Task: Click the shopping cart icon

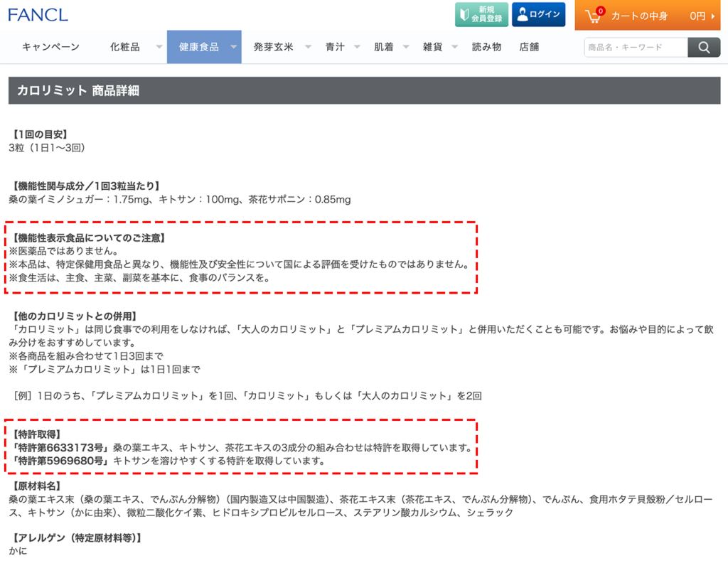Action: point(594,16)
